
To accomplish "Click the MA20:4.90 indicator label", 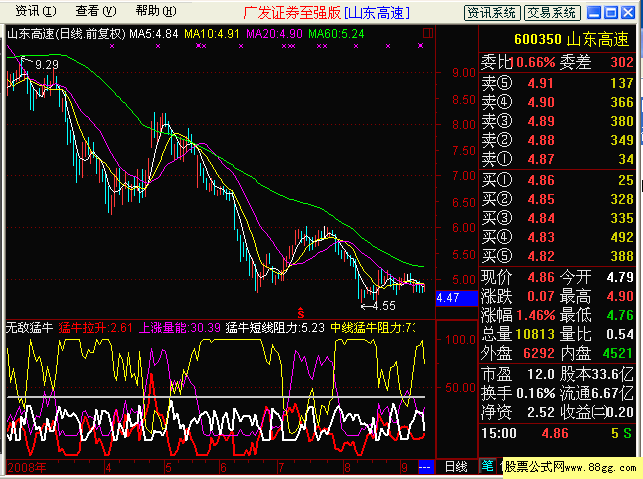I will click(x=274, y=34).
